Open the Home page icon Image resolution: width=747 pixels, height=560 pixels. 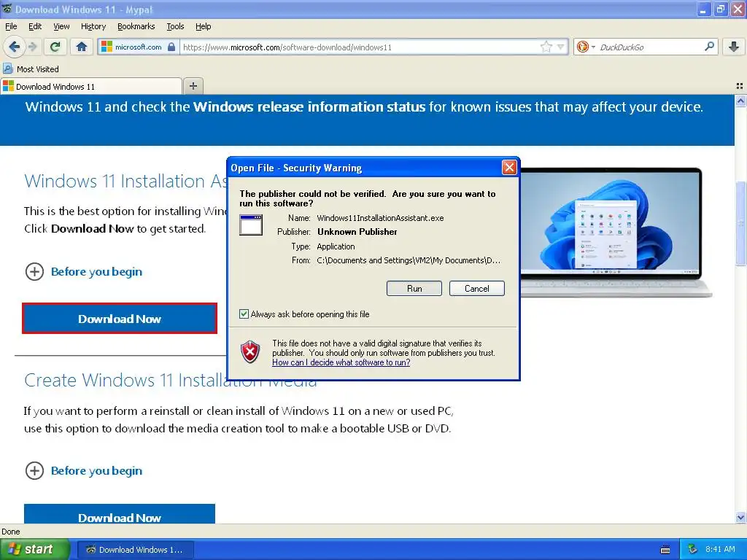click(82, 47)
